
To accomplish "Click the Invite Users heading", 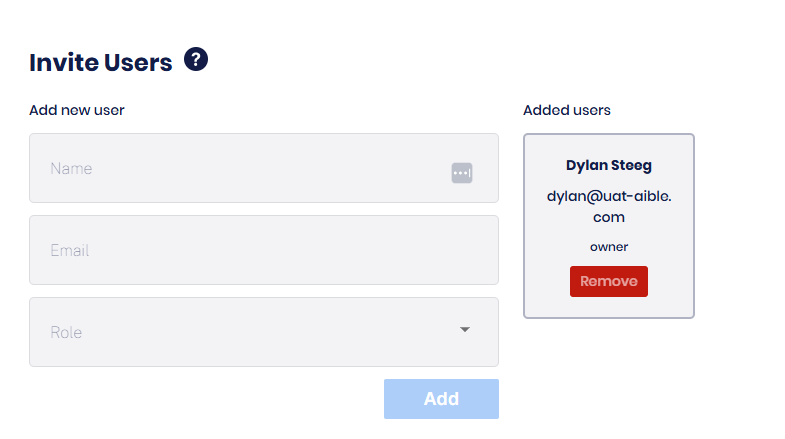I will 101,62.
